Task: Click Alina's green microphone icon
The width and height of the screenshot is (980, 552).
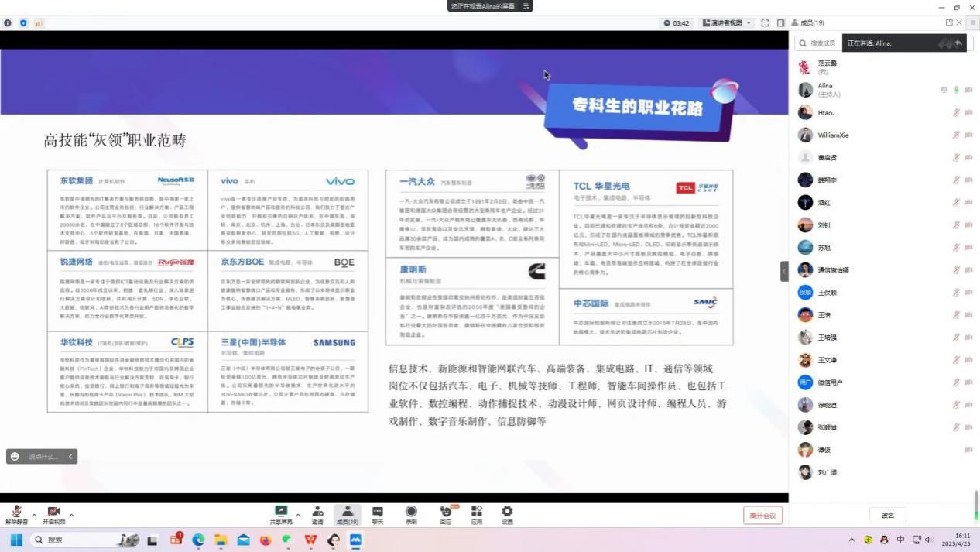Action: pyautogui.click(x=957, y=90)
